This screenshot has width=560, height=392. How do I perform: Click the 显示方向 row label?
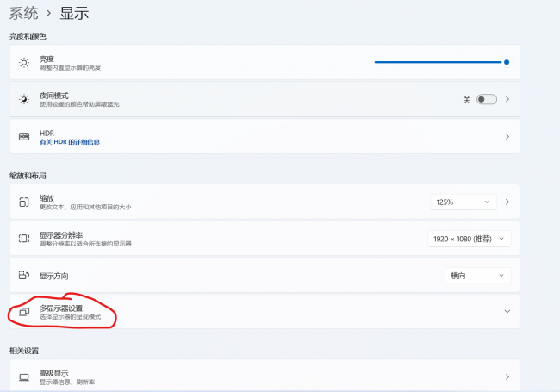[54, 276]
